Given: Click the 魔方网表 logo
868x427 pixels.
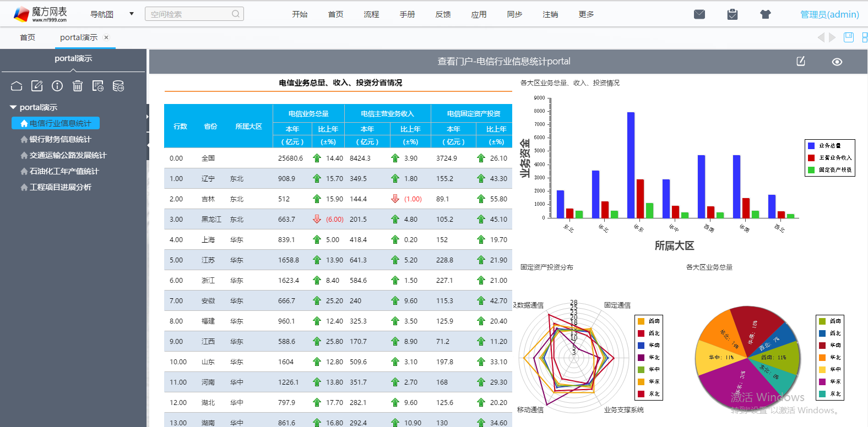Looking at the screenshot, I should pos(40,14).
